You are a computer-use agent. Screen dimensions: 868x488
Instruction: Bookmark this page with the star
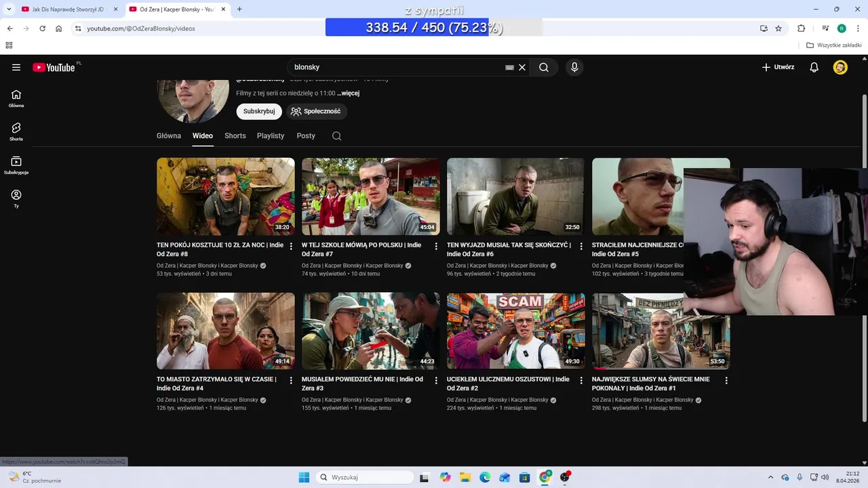[x=778, y=28]
